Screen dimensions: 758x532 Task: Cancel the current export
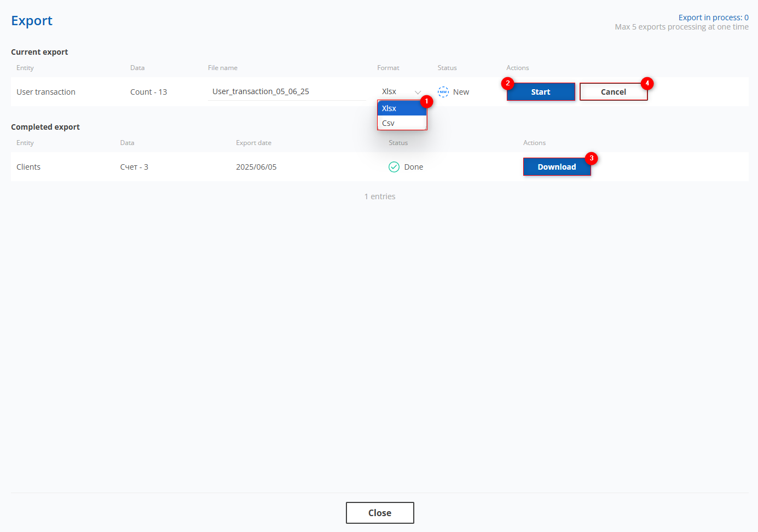(x=614, y=92)
